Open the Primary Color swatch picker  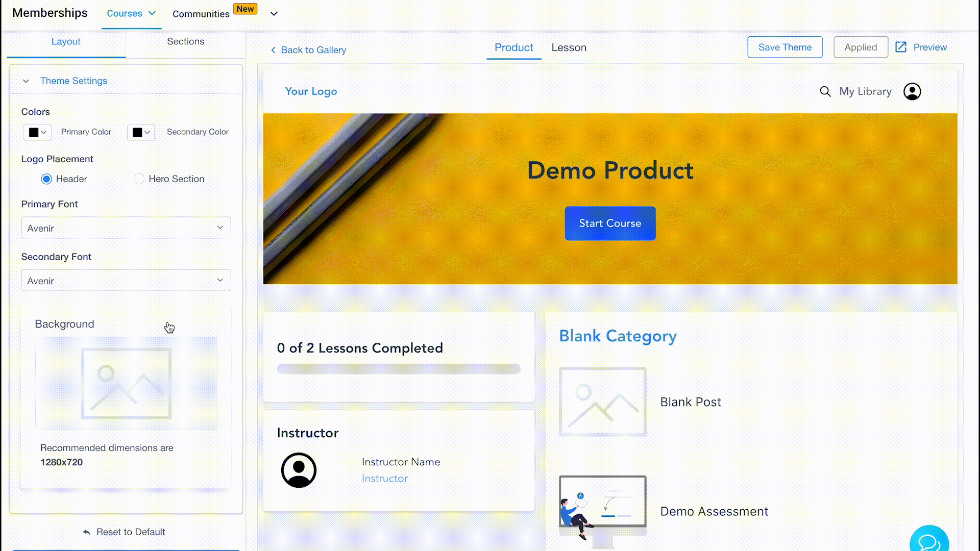(38, 132)
